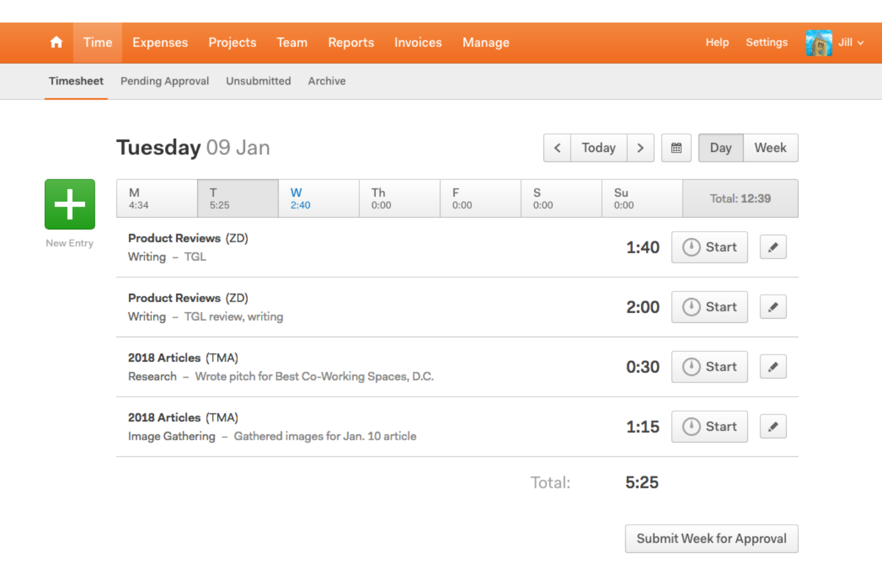The image size is (882, 588).
Task: Jump back to Today
Action: (599, 148)
